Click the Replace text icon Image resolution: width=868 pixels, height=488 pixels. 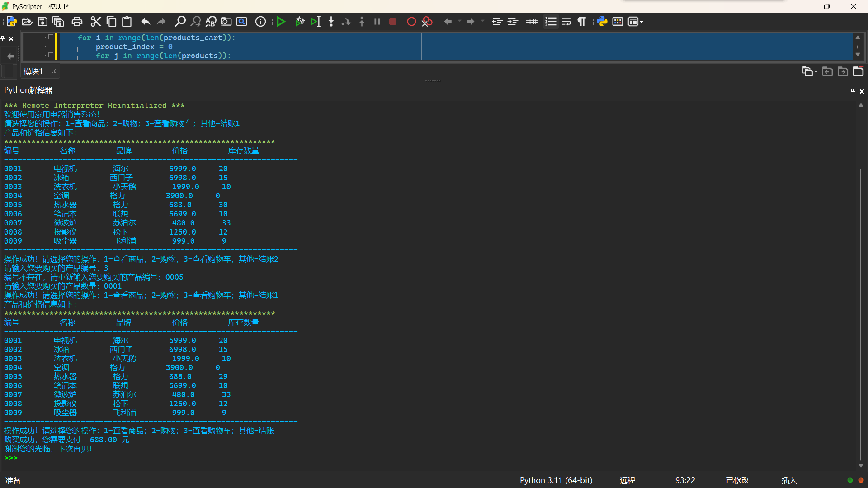click(x=211, y=22)
